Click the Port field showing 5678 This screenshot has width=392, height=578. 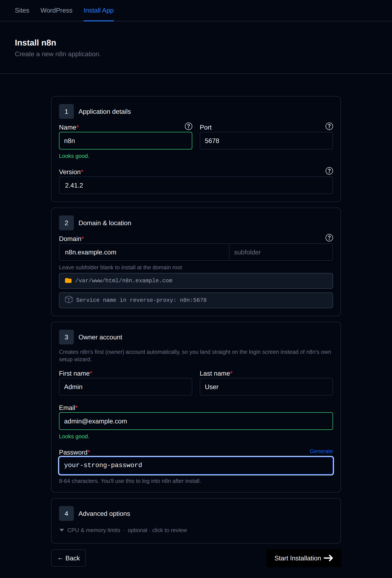click(x=266, y=141)
